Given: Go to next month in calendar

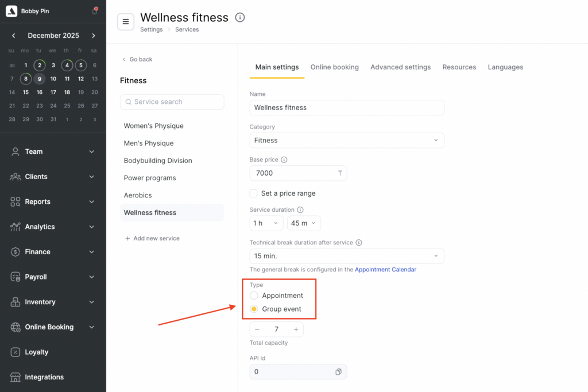Looking at the screenshot, I should click(x=94, y=36).
